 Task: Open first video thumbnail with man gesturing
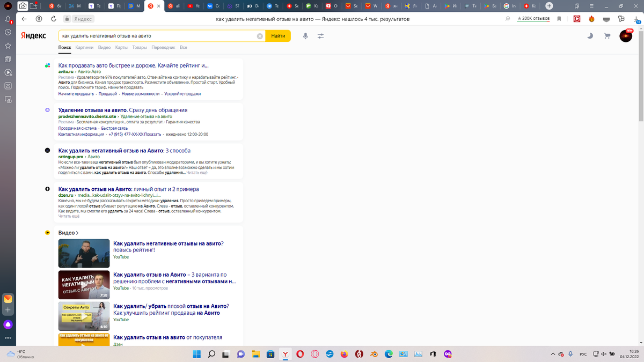click(x=84, y=253)
